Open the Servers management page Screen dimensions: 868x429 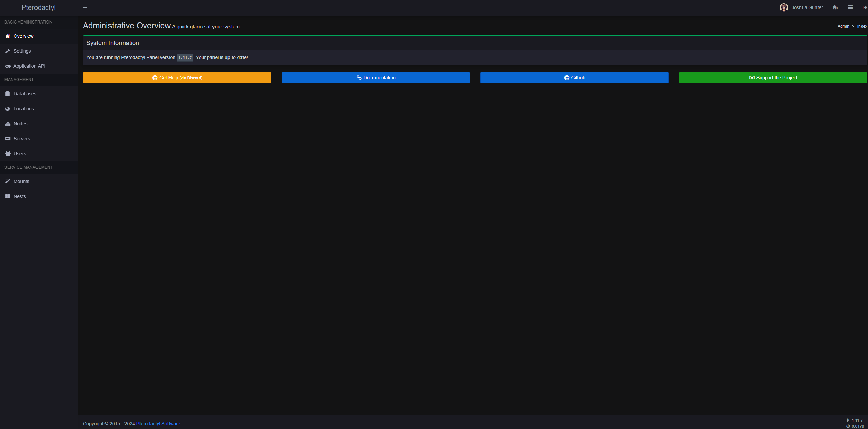tap(22, 139)
